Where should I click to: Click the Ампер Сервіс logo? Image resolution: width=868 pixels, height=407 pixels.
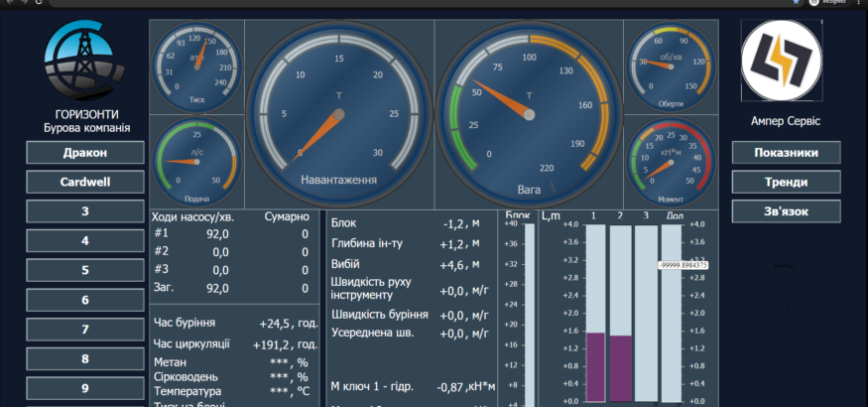[781, 61]
